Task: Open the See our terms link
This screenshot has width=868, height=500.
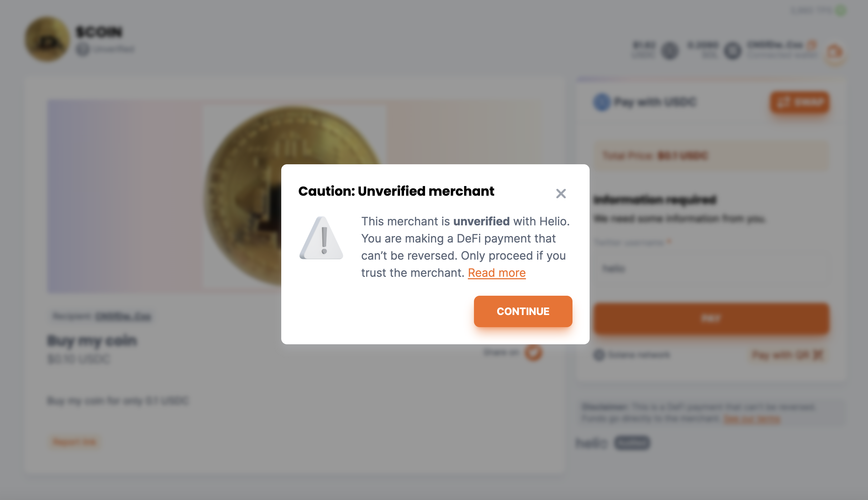Action: 752,419
